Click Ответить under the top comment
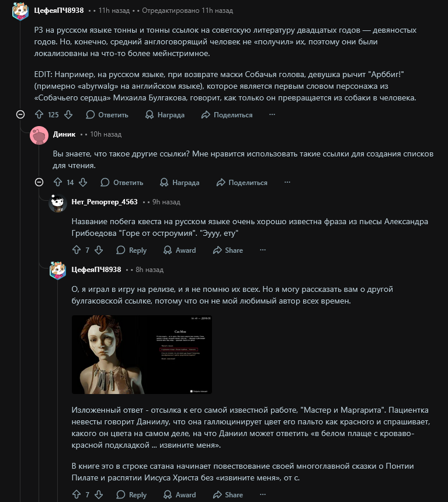Screen dimensions: 448x502 [x=107, y=114]
